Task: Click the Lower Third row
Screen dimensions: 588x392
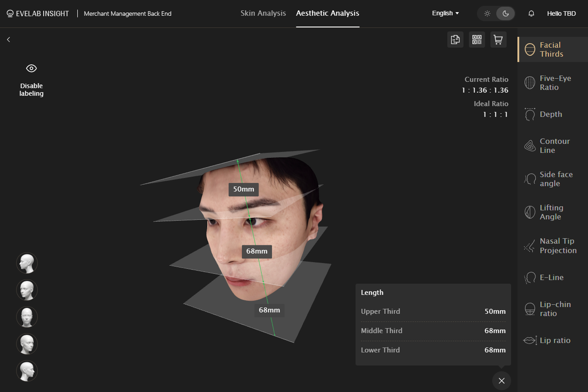Action: pos(433,350)
